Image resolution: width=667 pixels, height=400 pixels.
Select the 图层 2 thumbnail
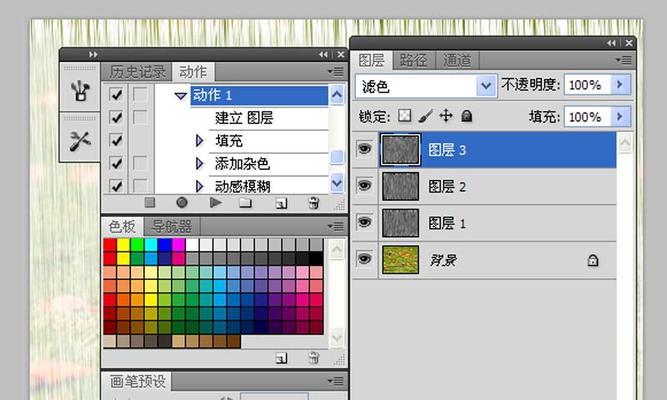tap(400, 186)
